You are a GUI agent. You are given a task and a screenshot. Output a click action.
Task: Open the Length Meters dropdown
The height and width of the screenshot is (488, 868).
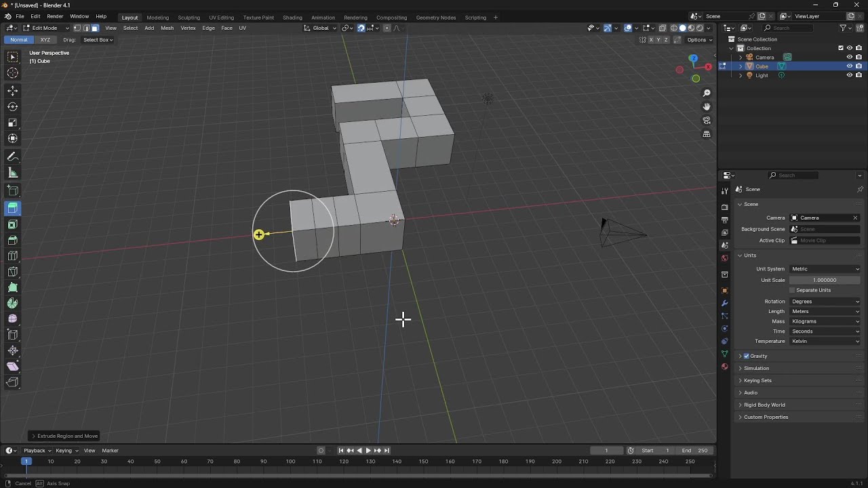pos(825,312)
